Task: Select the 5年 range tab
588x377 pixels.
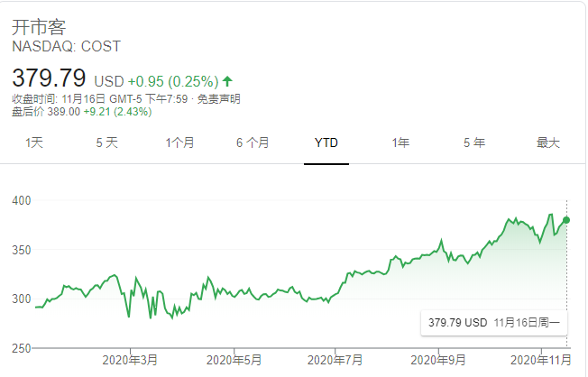Action: [x=474, y=143]
